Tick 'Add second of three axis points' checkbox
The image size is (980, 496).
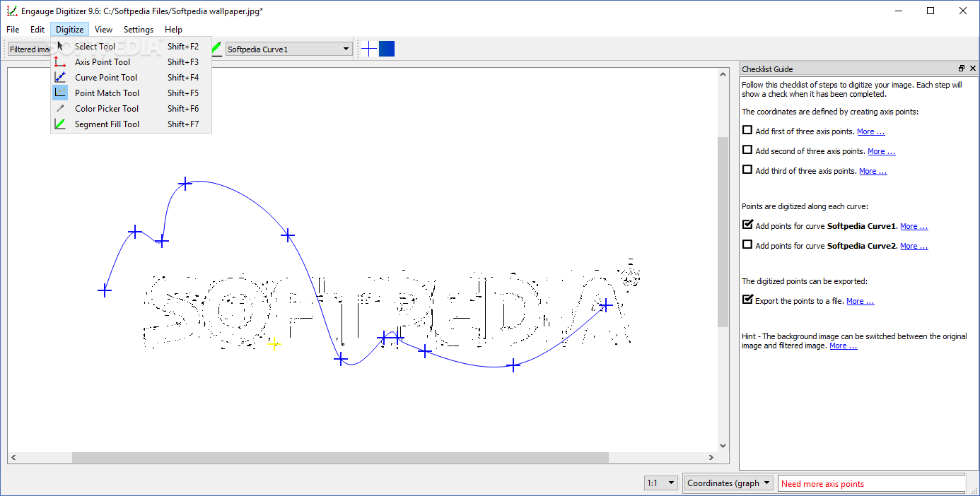(x=747, y=150)
